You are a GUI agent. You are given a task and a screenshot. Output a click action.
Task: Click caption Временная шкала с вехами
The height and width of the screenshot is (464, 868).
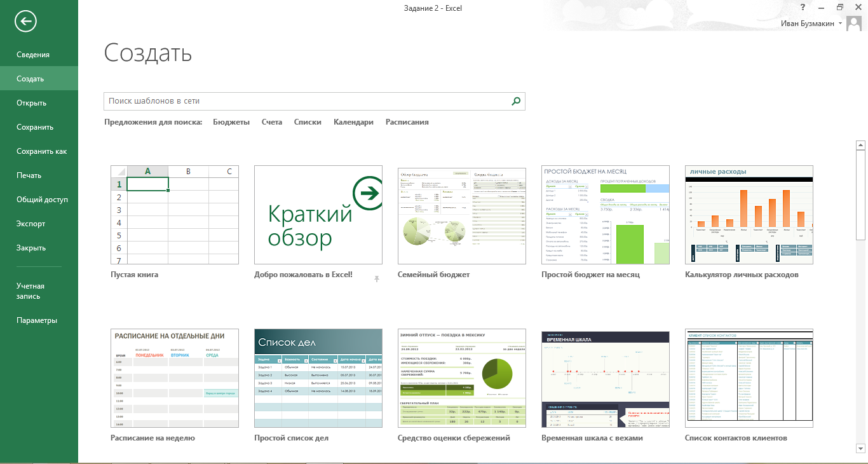[x=592, y=438]
